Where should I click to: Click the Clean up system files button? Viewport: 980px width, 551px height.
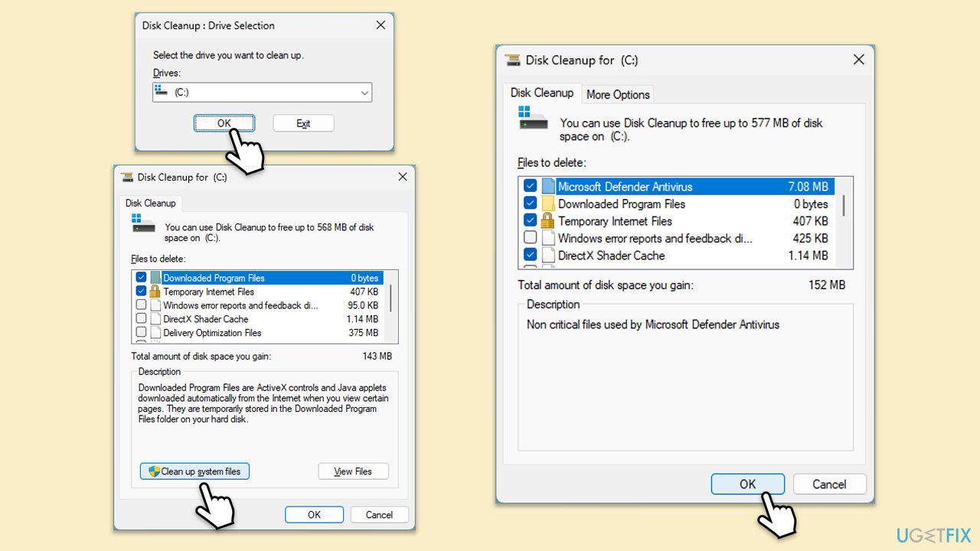tap(194, 471)
